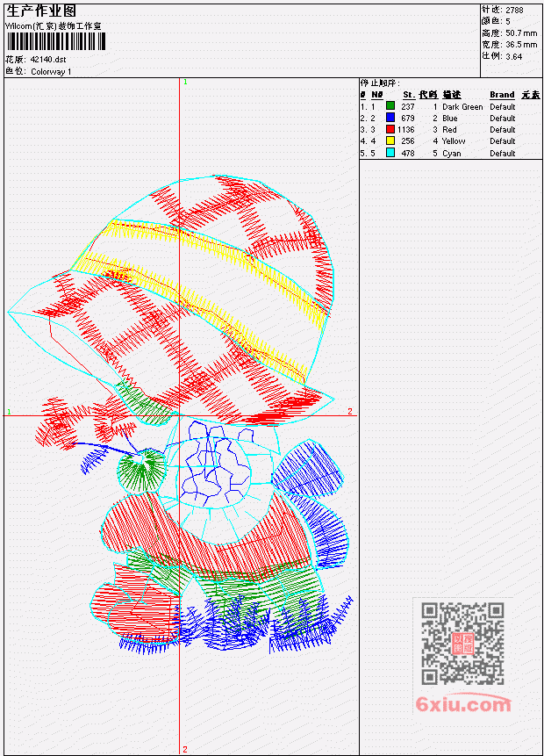Click the Dark Green color swatch
Screen dimensions: 544x756
390,106
